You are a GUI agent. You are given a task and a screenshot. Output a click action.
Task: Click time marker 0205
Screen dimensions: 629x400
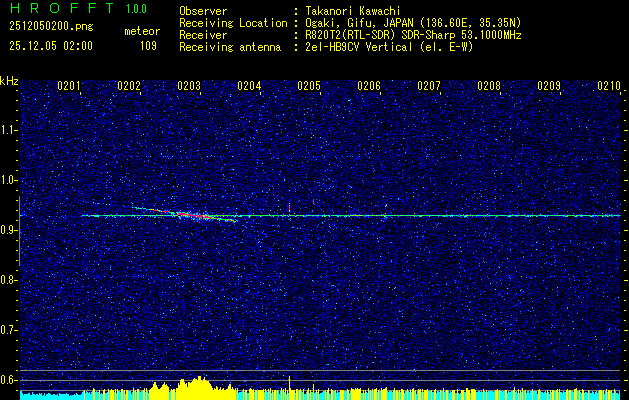click(308, 85)
